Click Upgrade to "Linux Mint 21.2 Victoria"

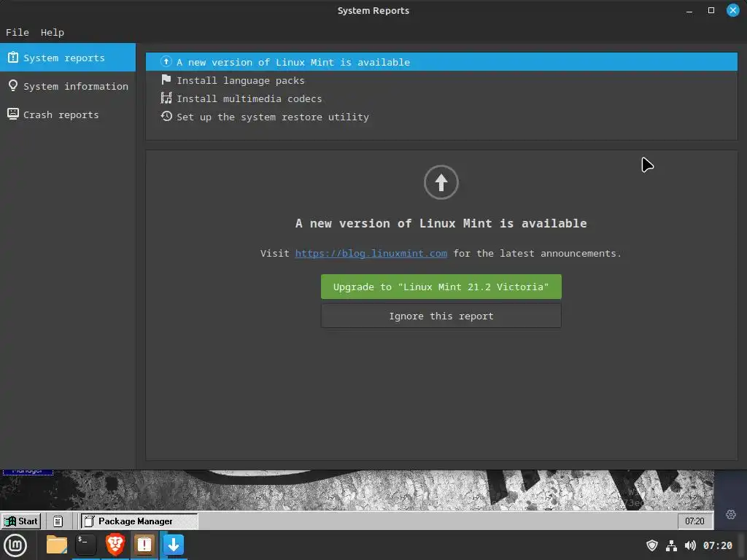pos(441,287)
